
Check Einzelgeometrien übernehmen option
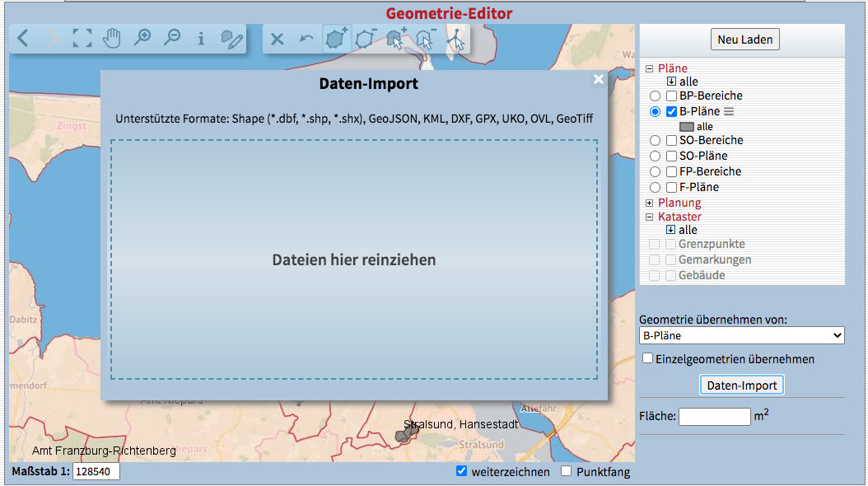[648, 358]
